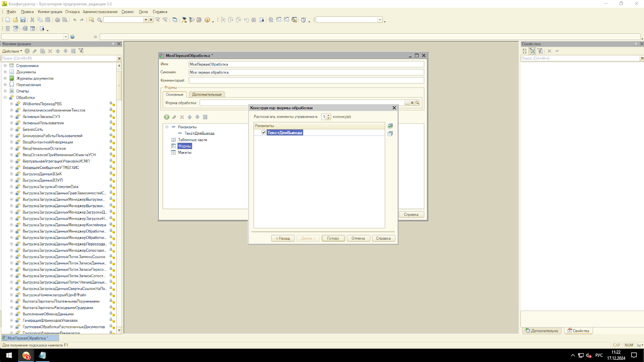This screenshot has height=362, width=644.
Task: Click the Синоним input field
Action: (x=306, y=72)
